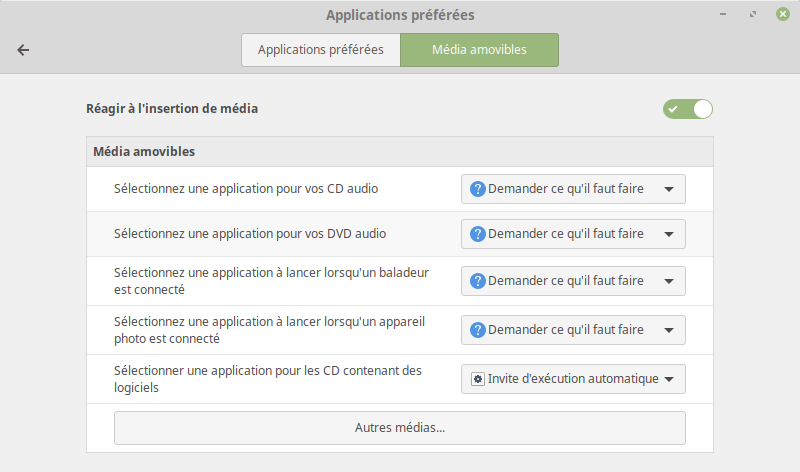The image size is (800, 472).
Task: Close the window with the green X
Action: pyautogui.click(x=783, y=14)
